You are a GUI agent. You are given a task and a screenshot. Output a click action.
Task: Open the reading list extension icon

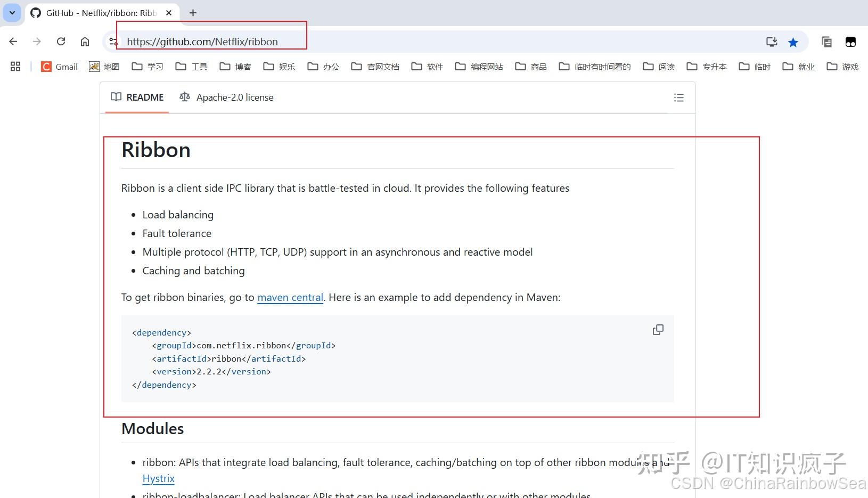pos(826,42)
